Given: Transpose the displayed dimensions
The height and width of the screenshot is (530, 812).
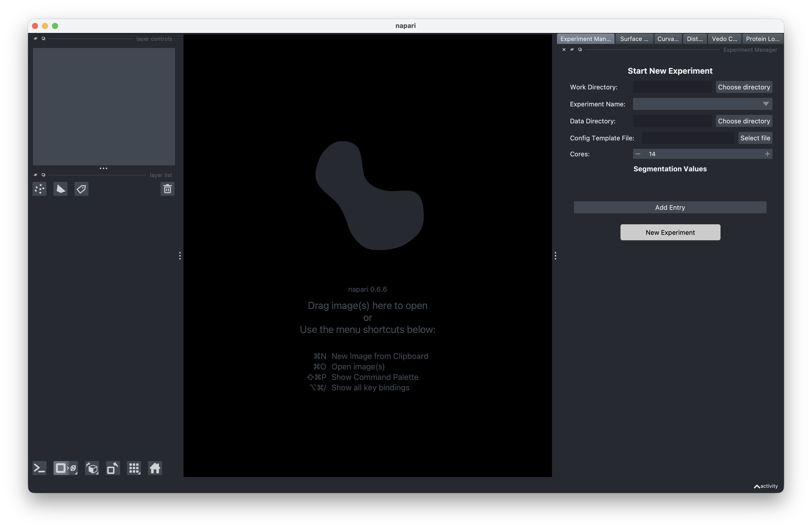Looking at the screenshot, I should click(x=112, y=468).
